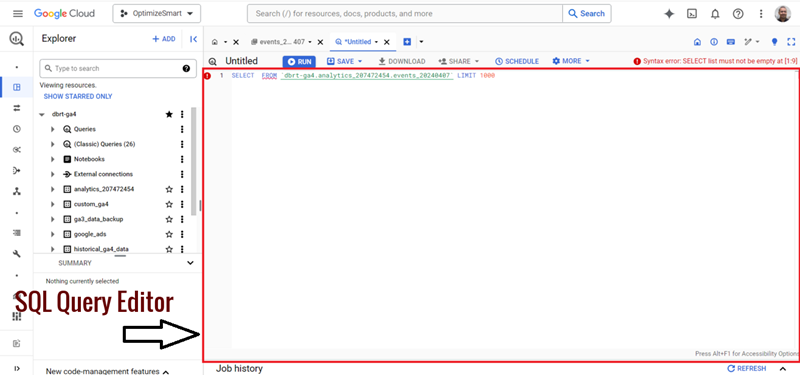800x375 pixels.
Task: Star the google_ads dataset
Action: point(169,234)
